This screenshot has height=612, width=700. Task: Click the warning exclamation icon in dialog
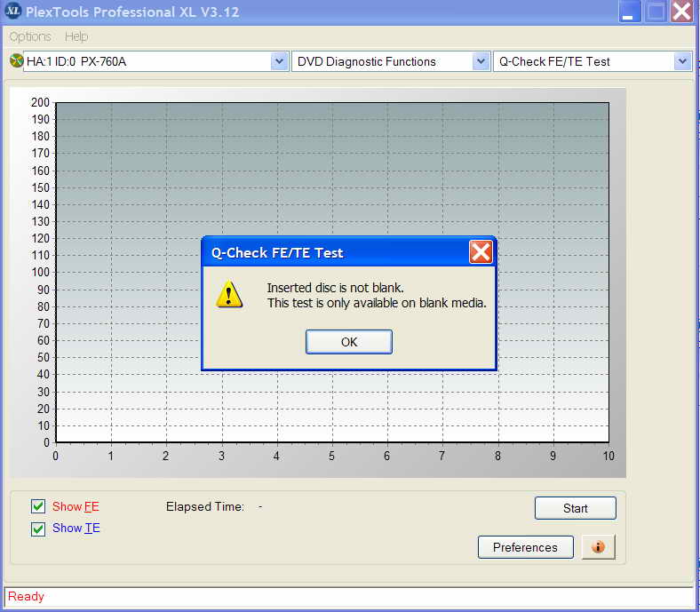[x=229, y=295]
